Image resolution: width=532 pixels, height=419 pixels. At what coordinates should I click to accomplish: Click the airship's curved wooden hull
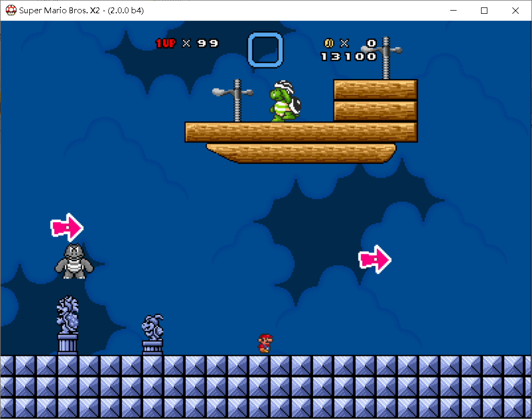[x=301, y=153]
